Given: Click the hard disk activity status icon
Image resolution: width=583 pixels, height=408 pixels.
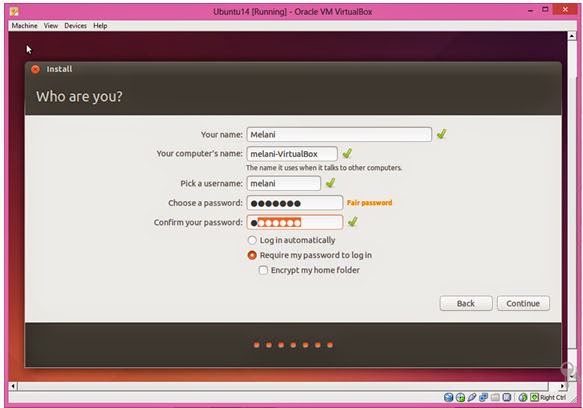Looking at the screenshot, I should pyautogui.click(x=448, y=398).
